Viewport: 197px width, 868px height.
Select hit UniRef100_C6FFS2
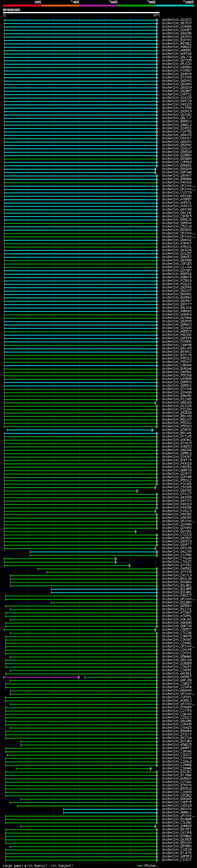pos(177,94)
